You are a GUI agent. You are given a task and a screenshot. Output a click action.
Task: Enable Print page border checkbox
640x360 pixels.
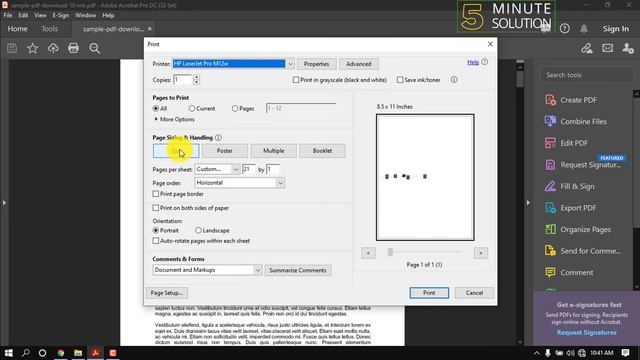click(x=156, y=194)
